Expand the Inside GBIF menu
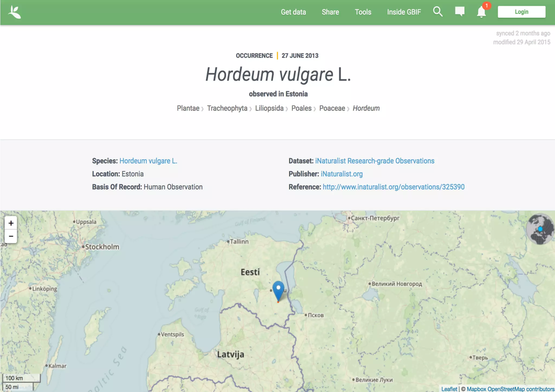 pos(404,12)
